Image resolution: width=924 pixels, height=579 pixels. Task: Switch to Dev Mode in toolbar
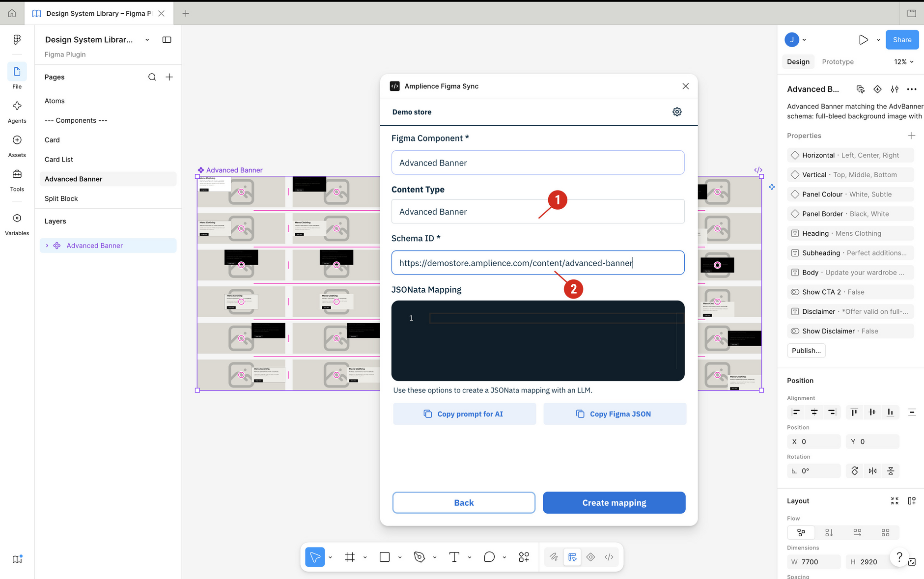(609, 557)
